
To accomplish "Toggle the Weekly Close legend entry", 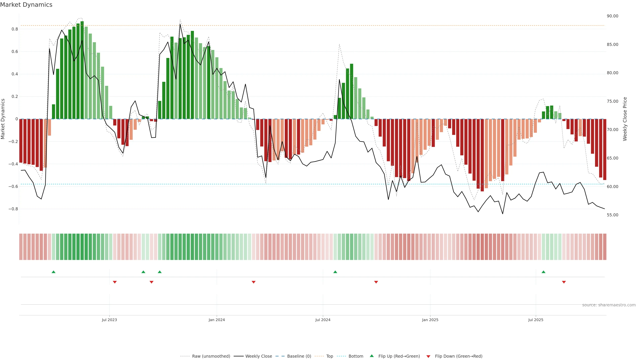I will (x=258, y=356).
